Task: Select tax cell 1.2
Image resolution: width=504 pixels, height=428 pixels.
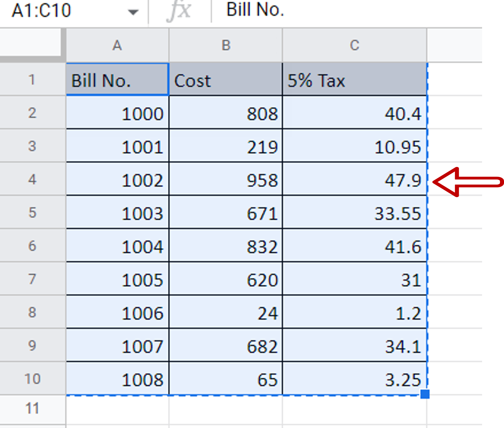Action: [x=354, y=312]
